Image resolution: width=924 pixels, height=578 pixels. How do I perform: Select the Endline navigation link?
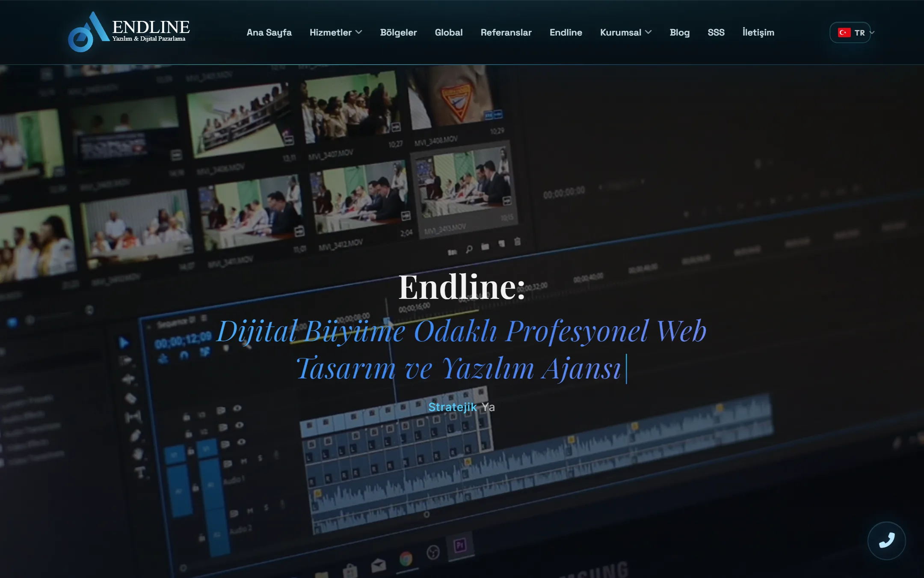coord(566,33)
